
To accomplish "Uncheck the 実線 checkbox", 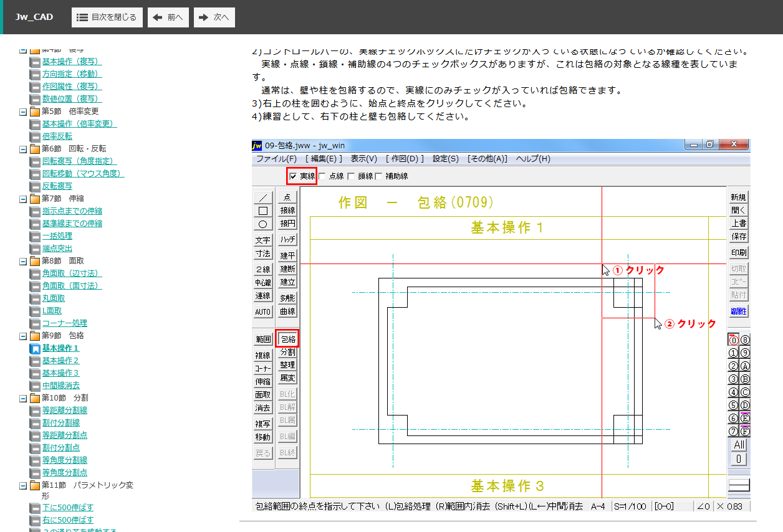I will coord(293,176).
